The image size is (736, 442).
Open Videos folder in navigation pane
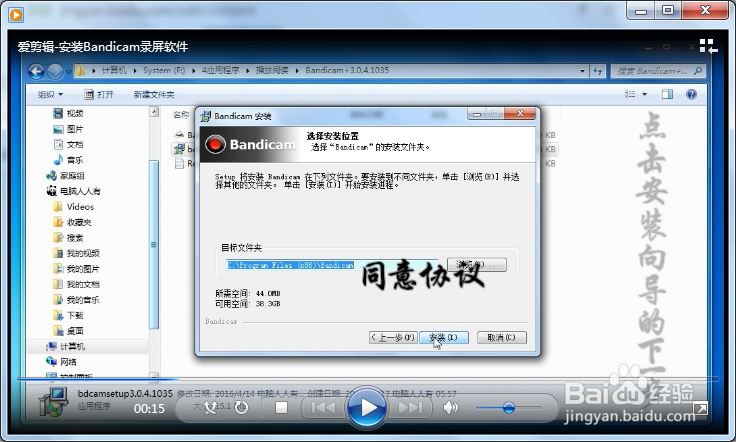coord(74,206)
